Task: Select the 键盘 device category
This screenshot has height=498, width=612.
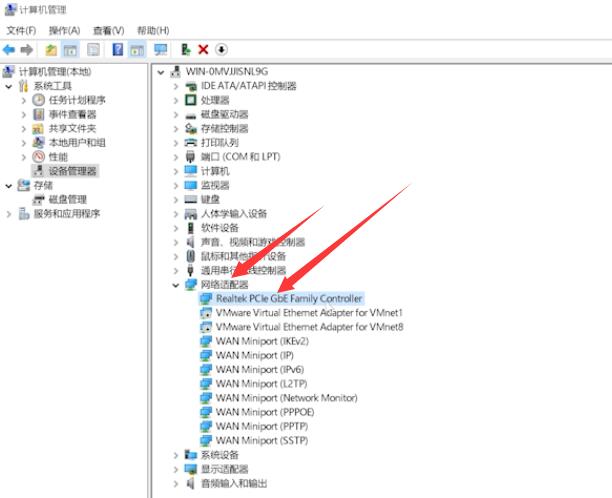Action: pos(210,199)
